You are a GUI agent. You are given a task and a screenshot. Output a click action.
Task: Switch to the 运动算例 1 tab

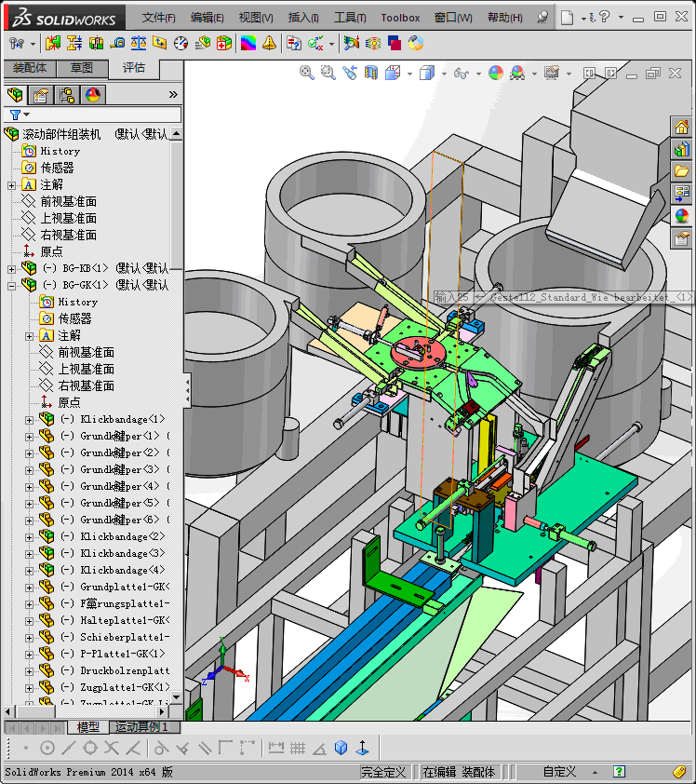pos(141,727)
